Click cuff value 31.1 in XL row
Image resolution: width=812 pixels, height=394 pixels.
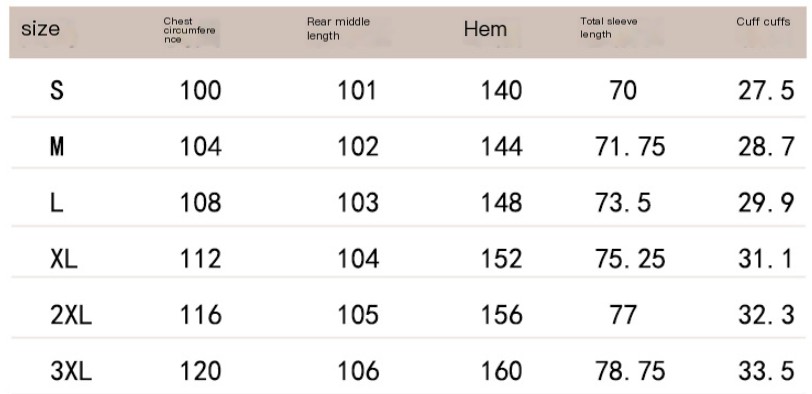point(765,258)
